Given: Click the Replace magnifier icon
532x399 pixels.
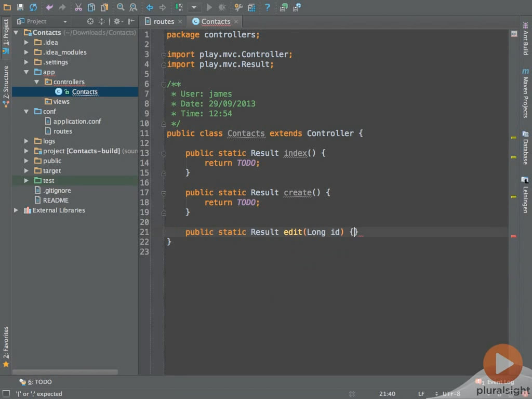Looking at the screenshot, I should point(134,7).
